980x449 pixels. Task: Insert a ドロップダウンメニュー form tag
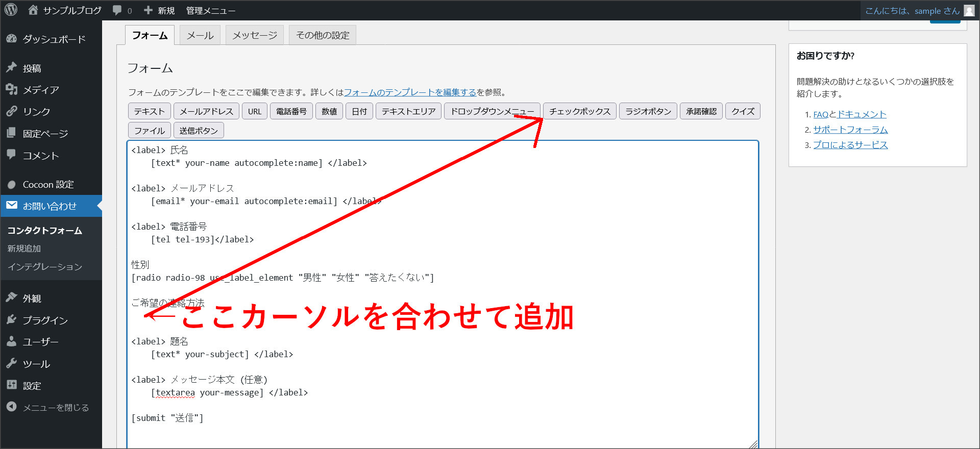(x=492, y=111)
